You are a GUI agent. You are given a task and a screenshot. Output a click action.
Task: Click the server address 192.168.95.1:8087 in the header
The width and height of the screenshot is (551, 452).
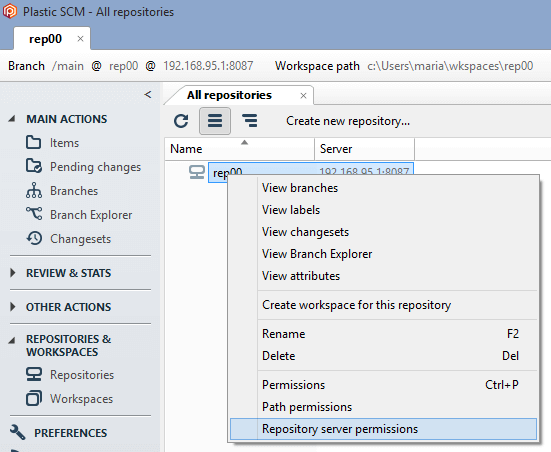[208, 66]
